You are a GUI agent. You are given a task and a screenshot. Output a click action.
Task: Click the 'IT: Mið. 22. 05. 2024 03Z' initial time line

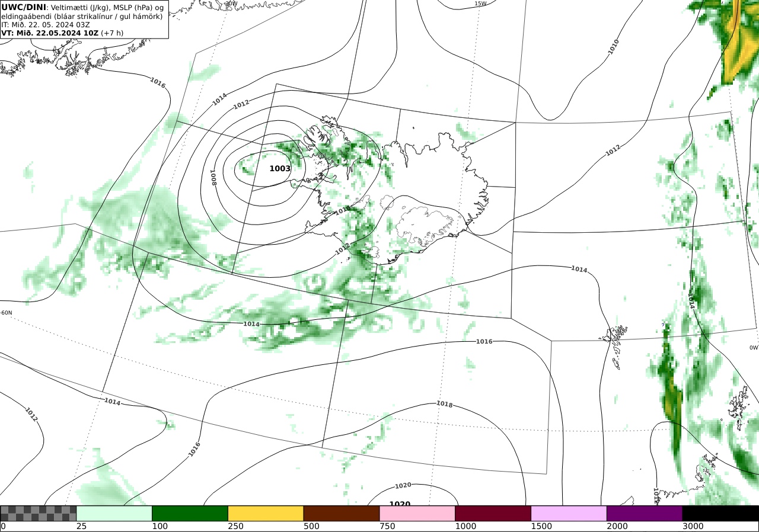(x=45, y=25)
